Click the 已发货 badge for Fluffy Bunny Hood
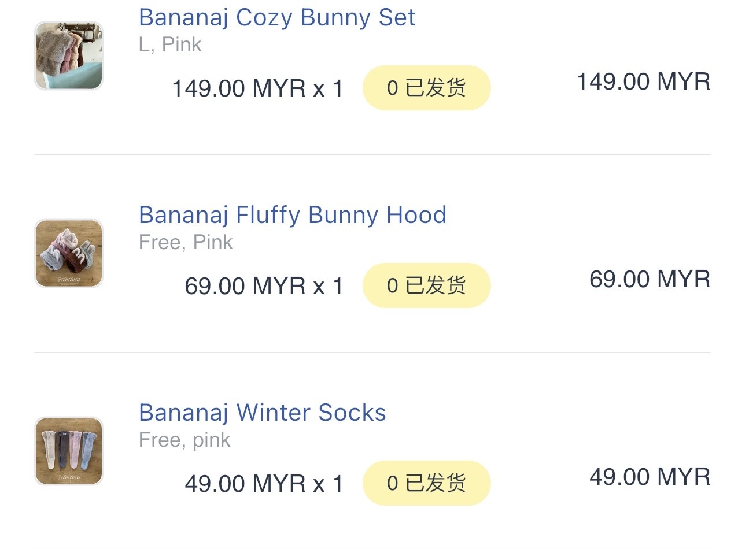 [x=426, y=285]
